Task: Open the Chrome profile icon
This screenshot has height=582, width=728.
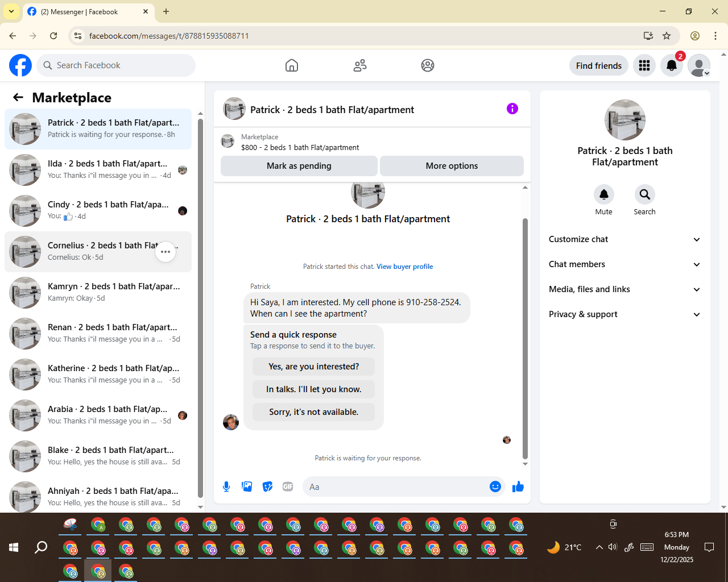Action: pos(695,36)
